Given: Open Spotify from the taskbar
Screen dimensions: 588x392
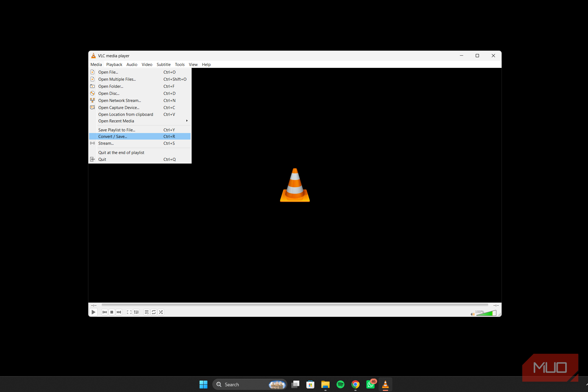Looking at the screenshot, I should [x=340, y=385].
